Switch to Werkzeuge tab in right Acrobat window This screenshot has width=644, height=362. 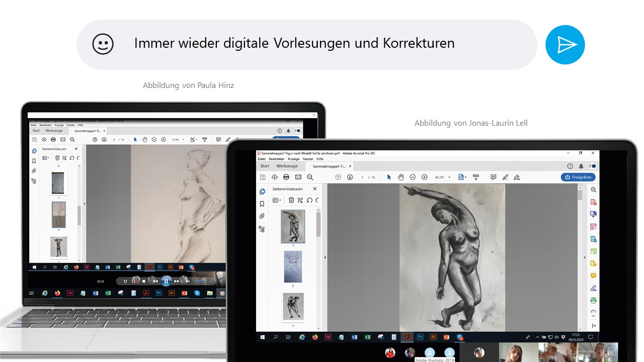287,166
